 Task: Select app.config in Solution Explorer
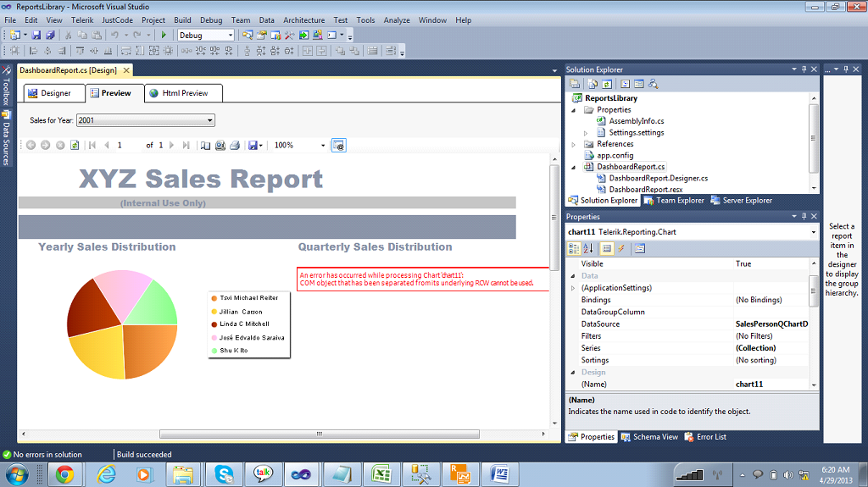point(615,156)
